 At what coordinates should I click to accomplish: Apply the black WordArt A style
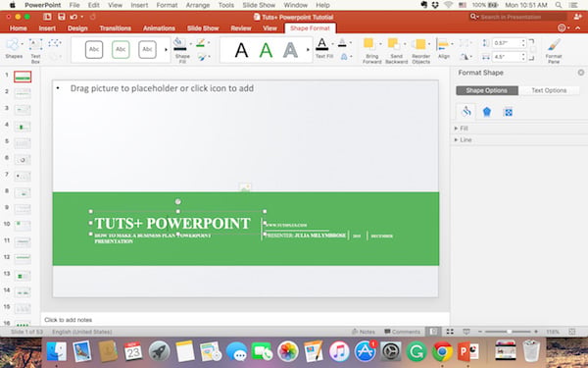(x=241, y=50)
